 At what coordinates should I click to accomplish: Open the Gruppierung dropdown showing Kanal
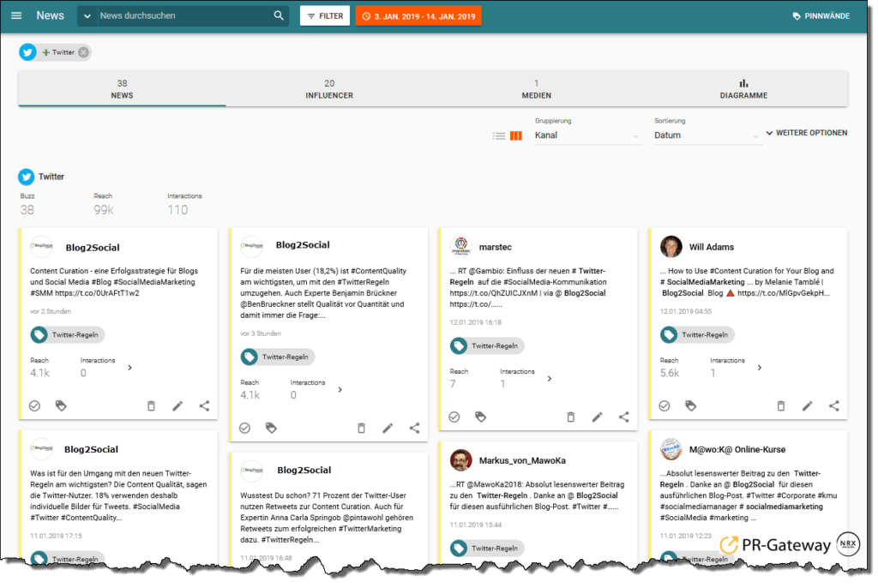click(x=586, y=135)
